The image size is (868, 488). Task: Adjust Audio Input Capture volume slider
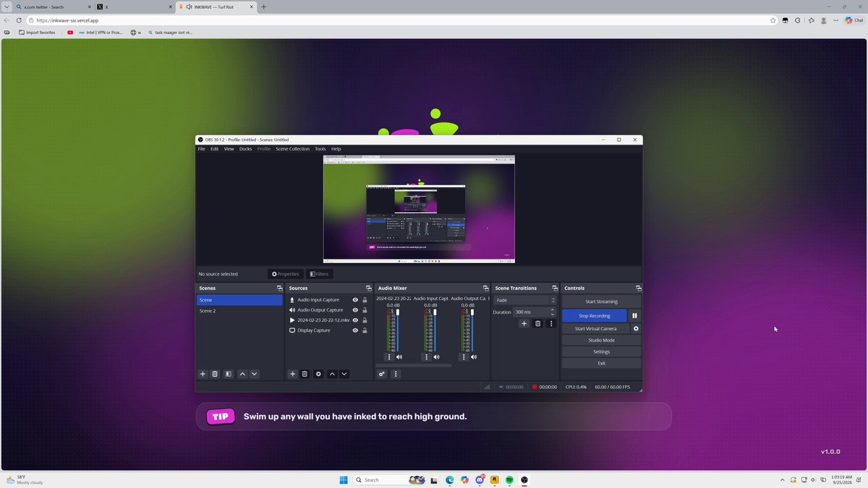[435, 312]
